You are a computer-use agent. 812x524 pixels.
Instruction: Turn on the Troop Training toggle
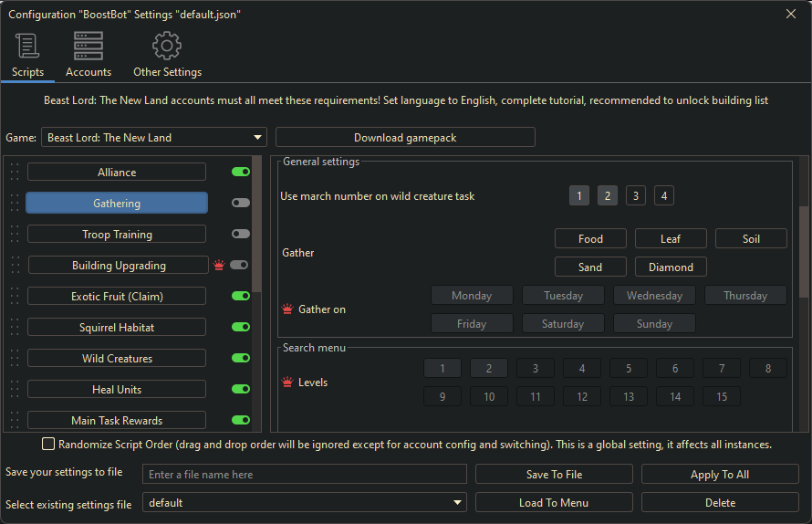(241, 234)
